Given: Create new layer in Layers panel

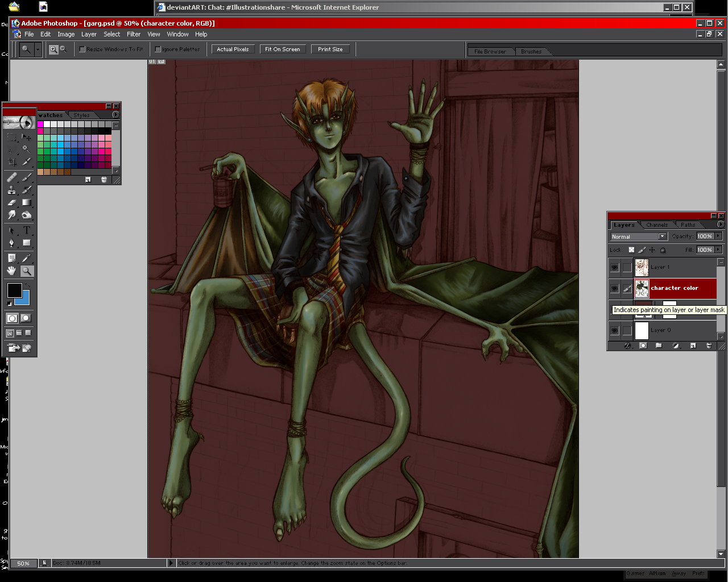Looking at the screenshot, I should 693,346.
